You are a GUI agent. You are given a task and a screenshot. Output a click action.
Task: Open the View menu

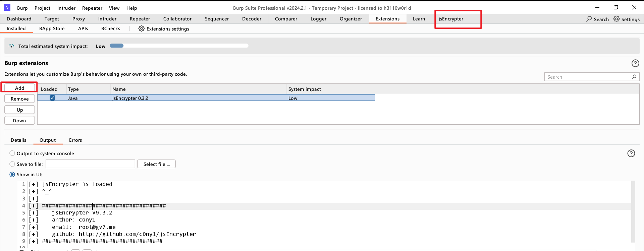(x=114, y=8)
